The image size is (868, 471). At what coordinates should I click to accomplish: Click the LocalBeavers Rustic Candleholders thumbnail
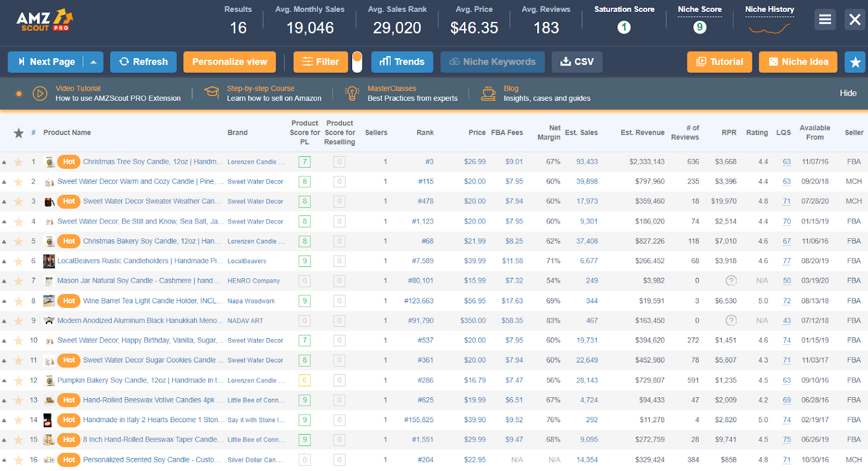coord(49,261)
